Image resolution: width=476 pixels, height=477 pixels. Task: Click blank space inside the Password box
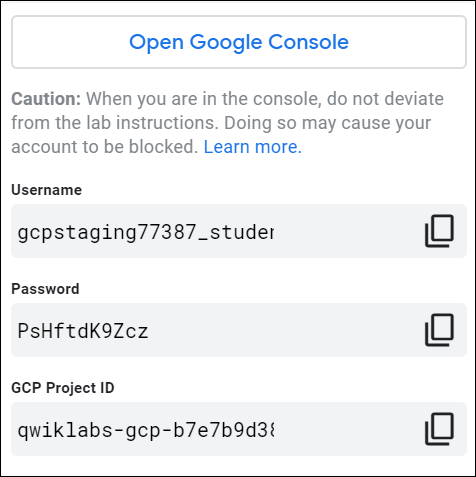click(283, 330)
